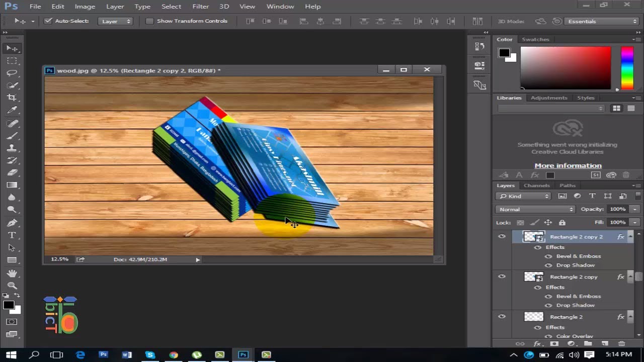644x362 pixels.
Task: Click the red color picker field
Action: tap(566, 68)
